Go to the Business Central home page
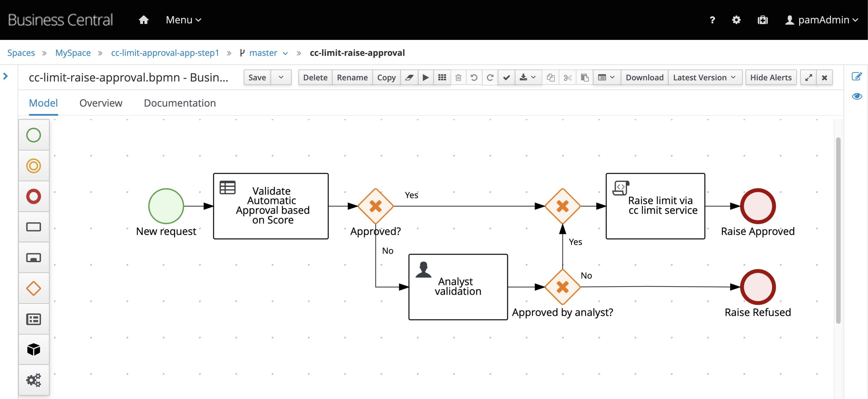 (x=144, y=20)
